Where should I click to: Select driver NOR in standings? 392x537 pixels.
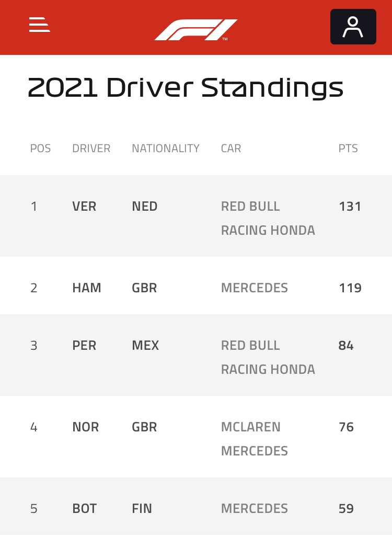[86, 427]
